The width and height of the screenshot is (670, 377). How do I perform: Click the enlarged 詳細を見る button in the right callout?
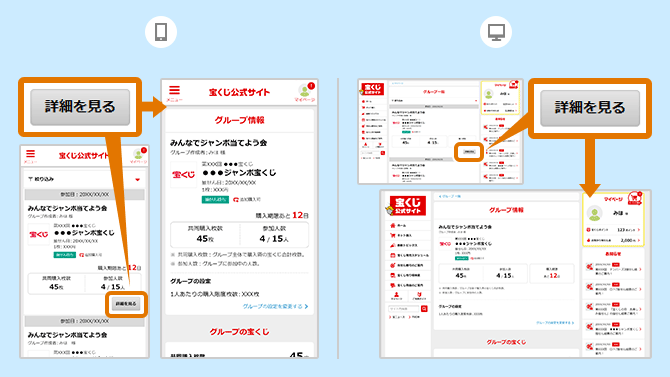[x=590, y=108]
